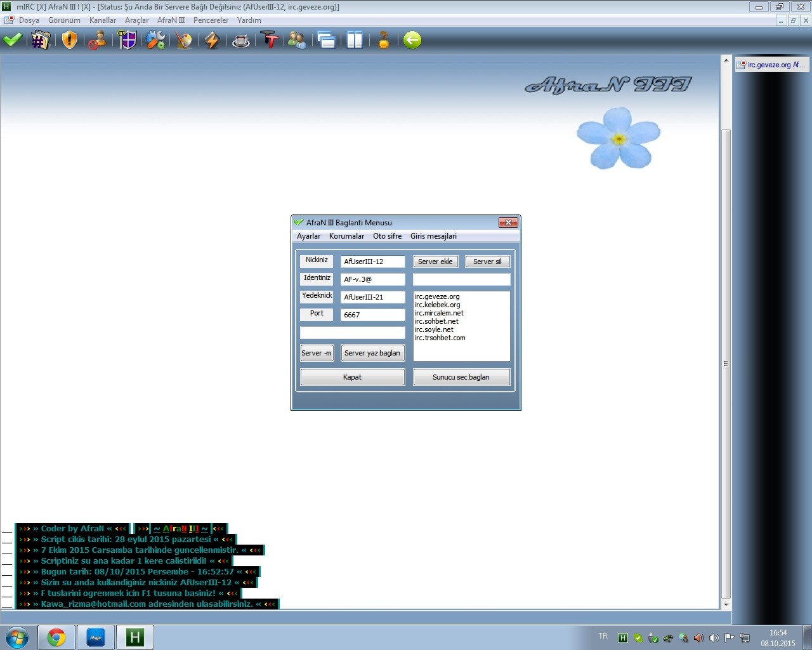Click the Nickiniz input field
The height and width of the screenshot is (650, 812).
point(373,262)
